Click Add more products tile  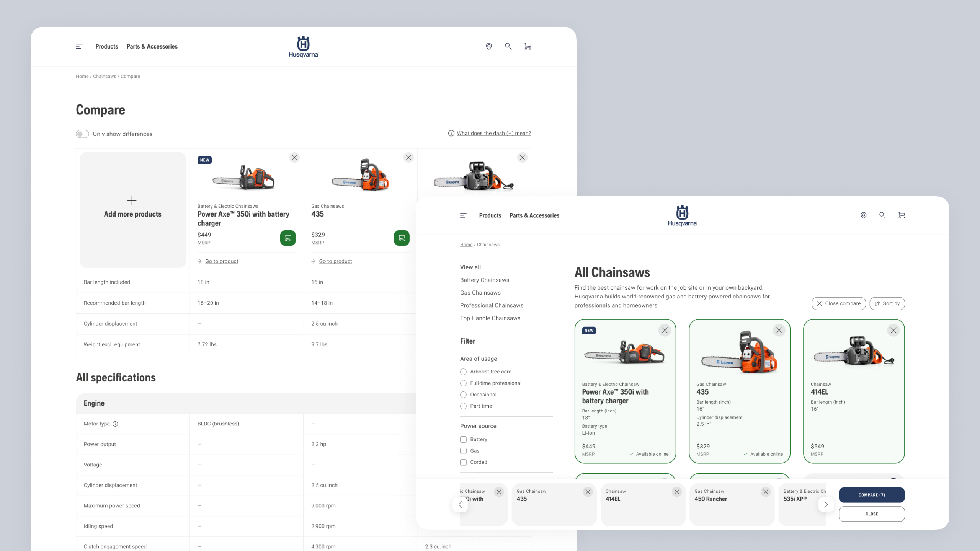[132, 210]
